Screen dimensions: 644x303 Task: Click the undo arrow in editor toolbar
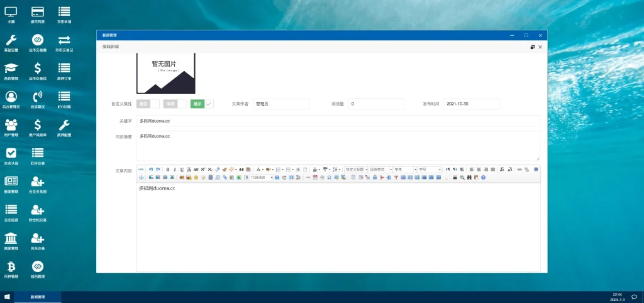click(151, 169)
